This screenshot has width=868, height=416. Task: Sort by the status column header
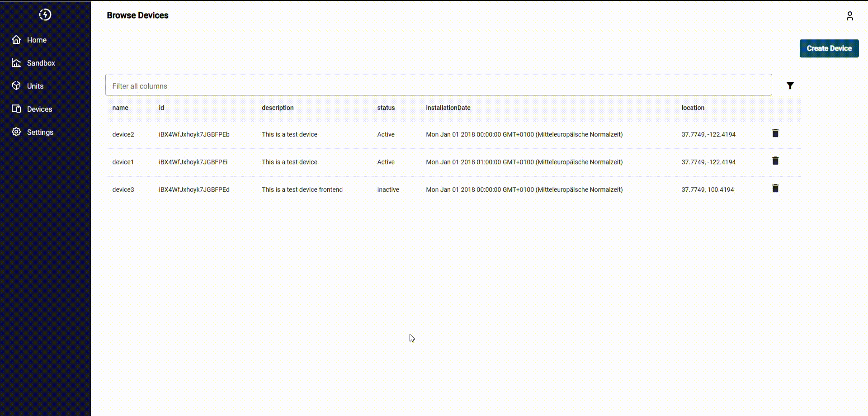(x=386, y=108)
